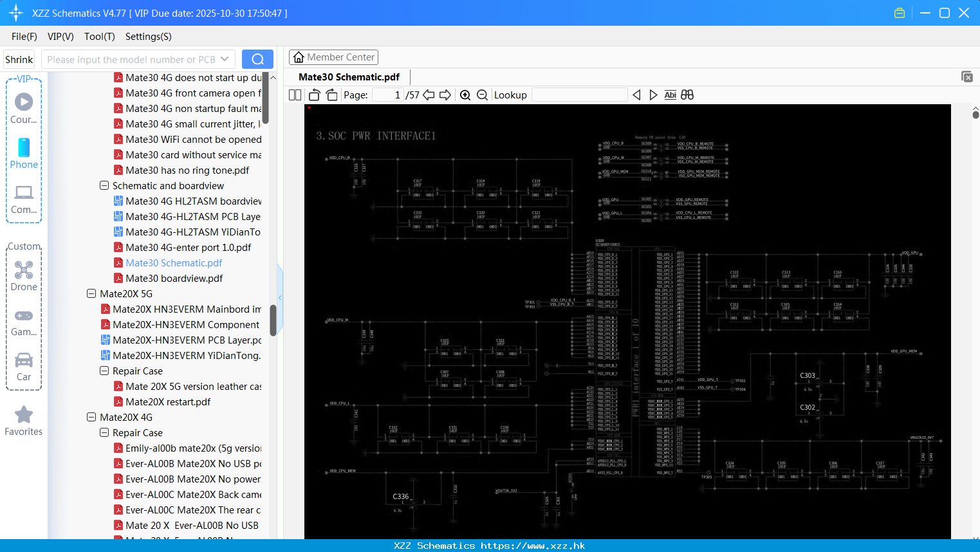980x552 pixels.
Task: Collapse Repair Case under Mate20X 5G
Action: [x=104, y=371]
